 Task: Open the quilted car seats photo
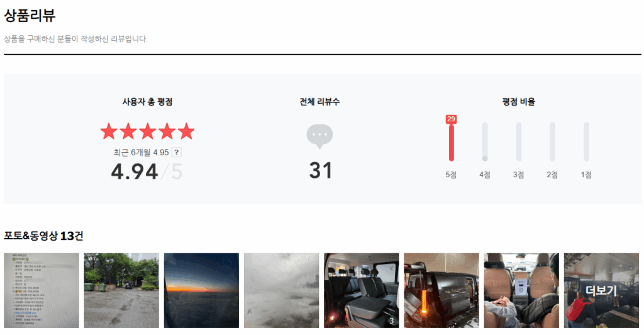521,290
